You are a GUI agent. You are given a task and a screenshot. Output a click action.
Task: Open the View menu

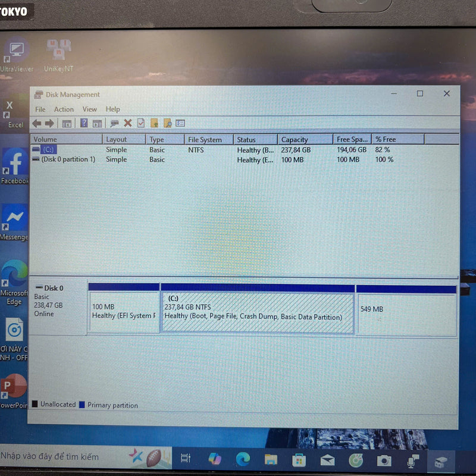click(x=89, y=109)
